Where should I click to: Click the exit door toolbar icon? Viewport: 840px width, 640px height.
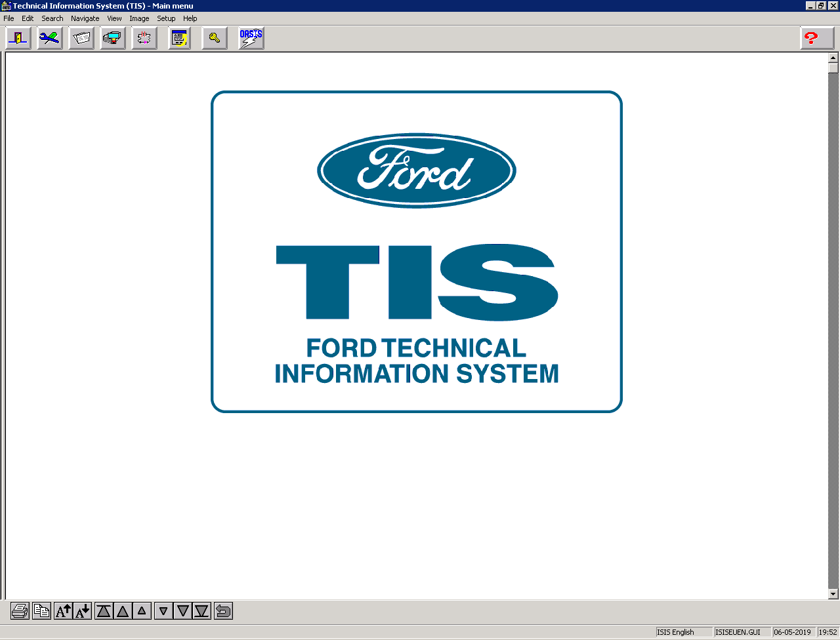(x=18, y=38)
